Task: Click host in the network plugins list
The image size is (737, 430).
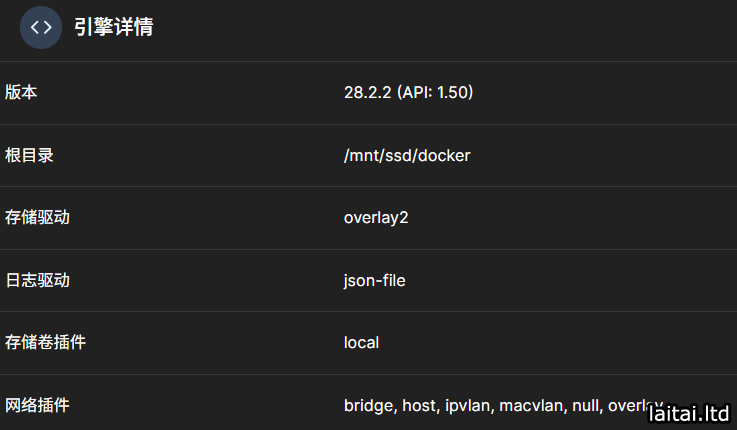Action: click(x=420, y=406)
